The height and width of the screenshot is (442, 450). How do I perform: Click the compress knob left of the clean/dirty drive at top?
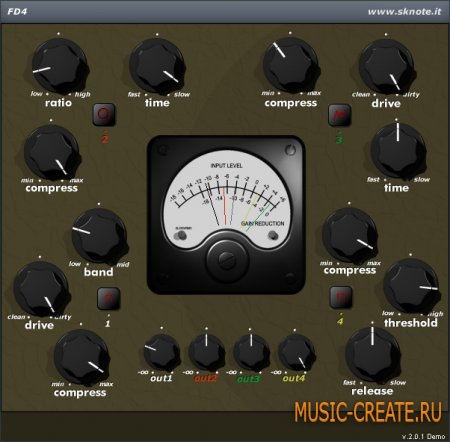tap(290, 66)
